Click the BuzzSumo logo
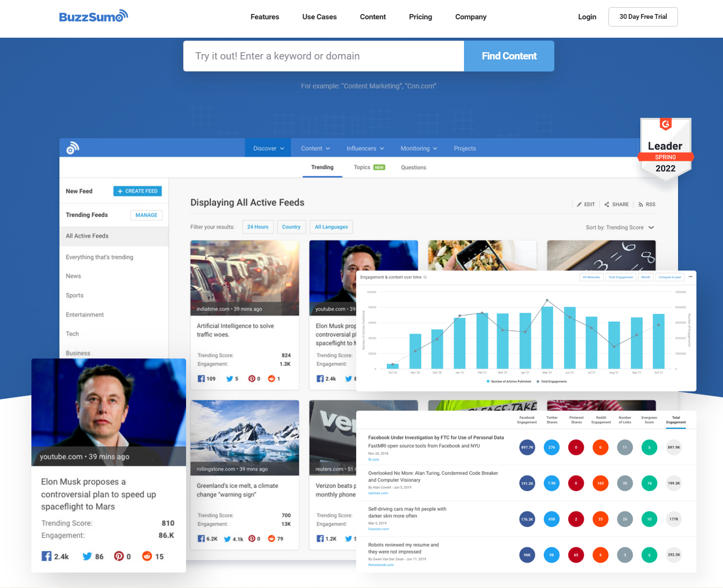 click(x=93, y=16)
